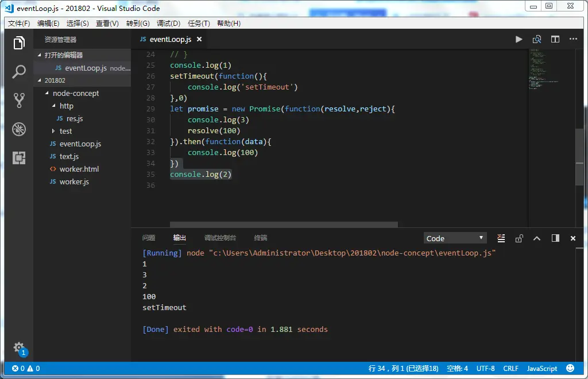Open the Debug view in activity bar
This screenshot has width=588, height=379.
pyautogui.click(x=19, y=129)
